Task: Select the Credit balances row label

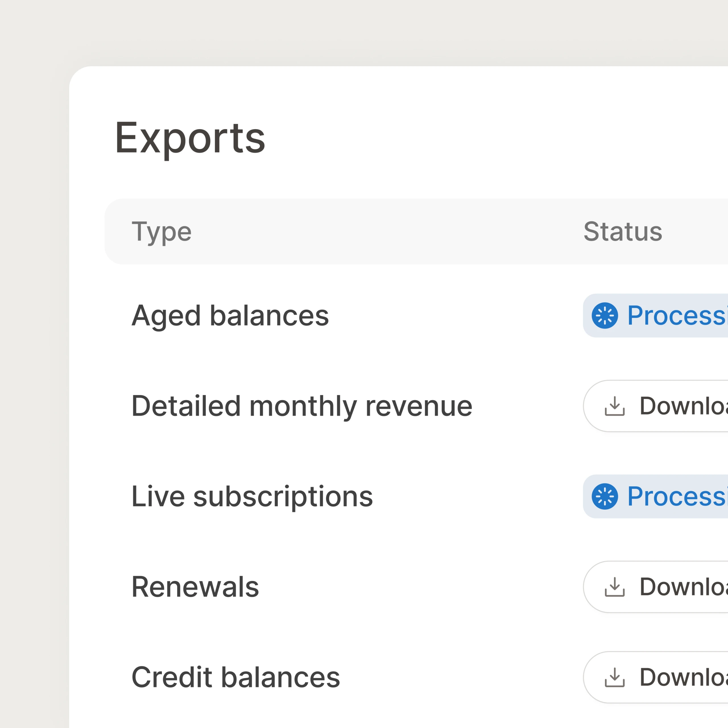Action: click(x=236, y=677)
